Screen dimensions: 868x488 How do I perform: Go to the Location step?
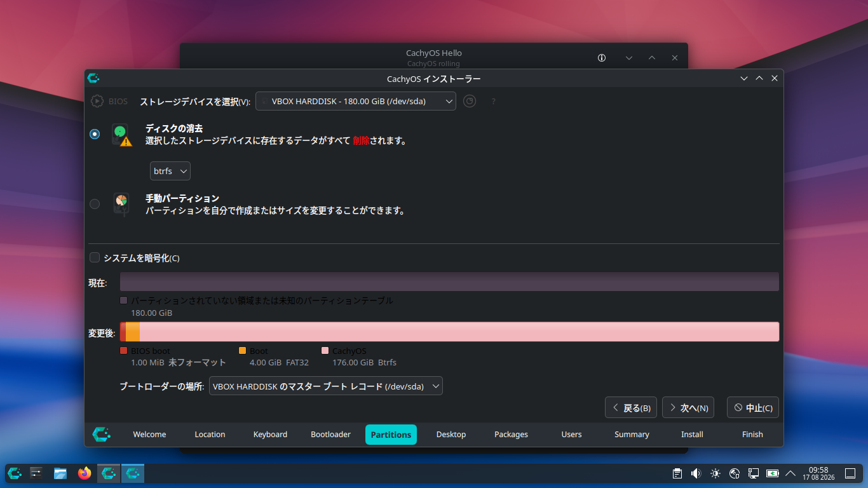(x=210, y=435)
